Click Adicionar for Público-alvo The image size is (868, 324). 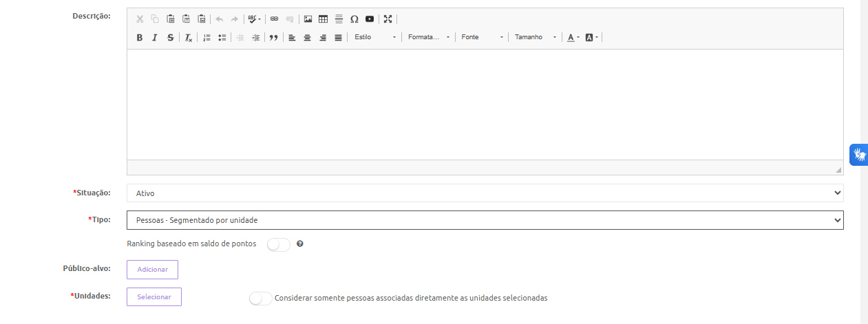(152, 270)
